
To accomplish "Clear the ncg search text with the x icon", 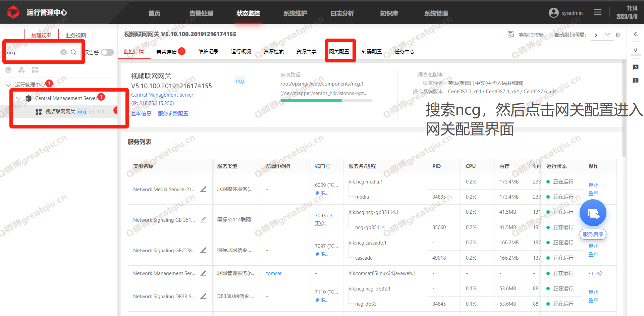I will coord(63,52).
